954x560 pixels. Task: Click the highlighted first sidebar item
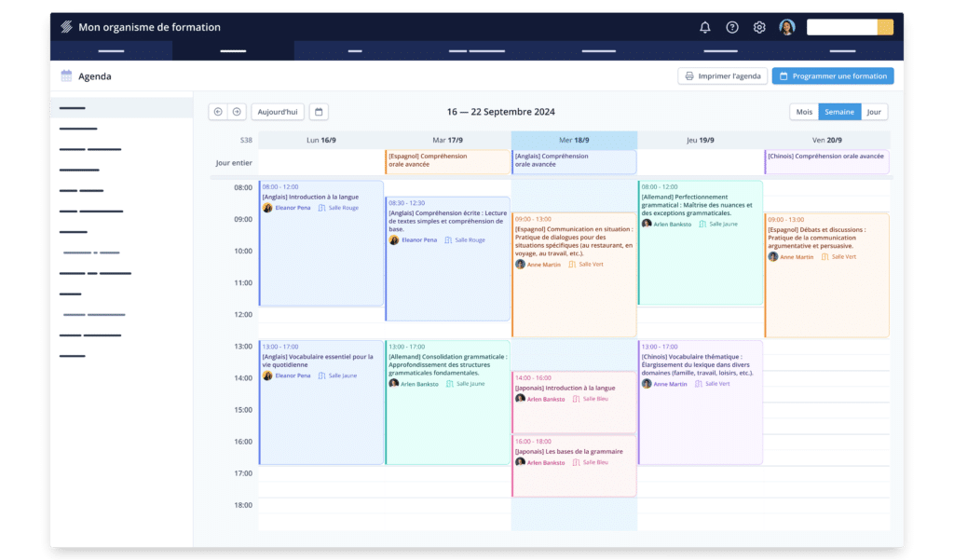click(x=122, y=108)
